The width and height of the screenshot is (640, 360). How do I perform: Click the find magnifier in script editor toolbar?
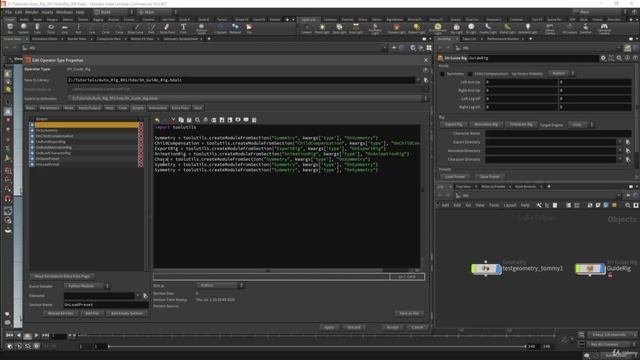pyautogui.click(x=198, y=120)
